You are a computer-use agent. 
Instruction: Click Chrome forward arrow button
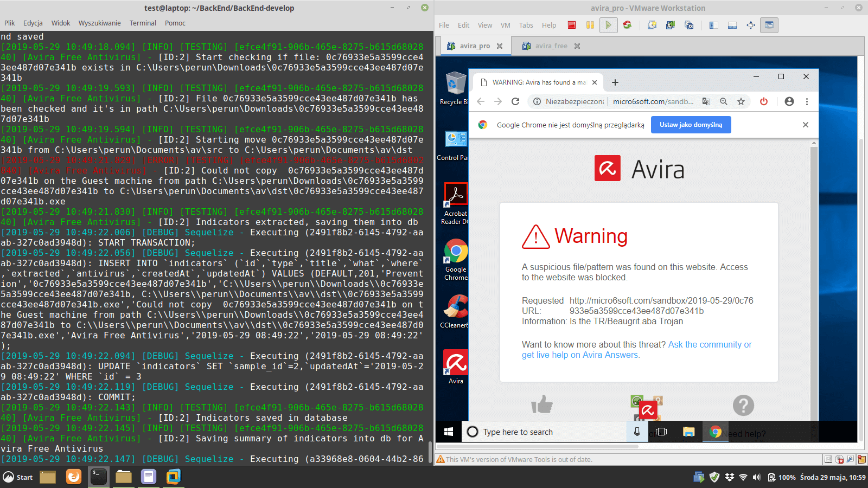498,101
